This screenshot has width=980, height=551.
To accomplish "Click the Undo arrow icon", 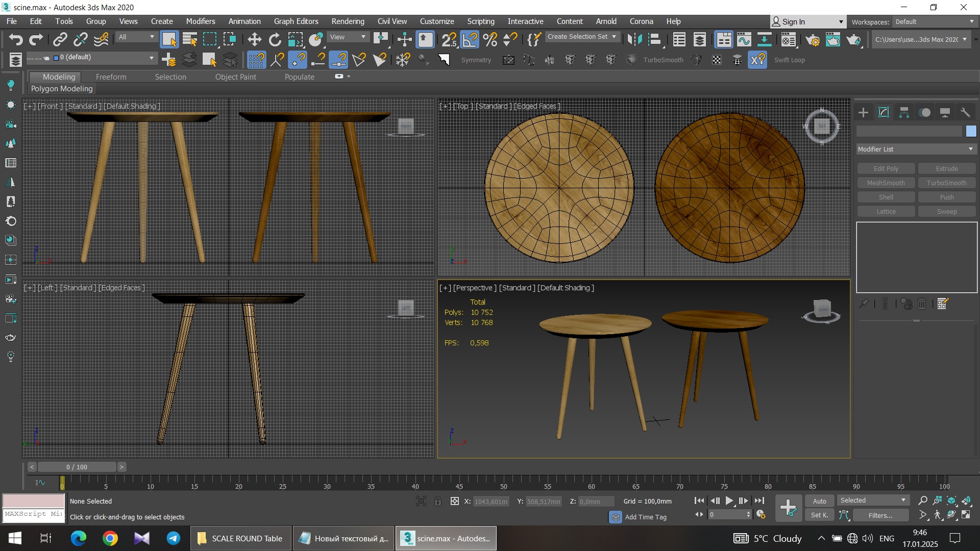I will 15,39.
